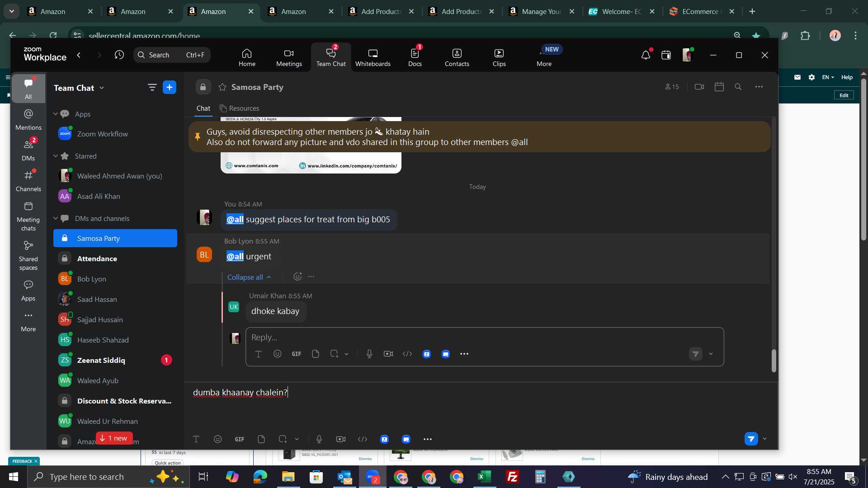The width and height of the screenshot is (868, 488).
Task: Click the chat vertical scrollbar thumb
Action: [x=774, y=361]
